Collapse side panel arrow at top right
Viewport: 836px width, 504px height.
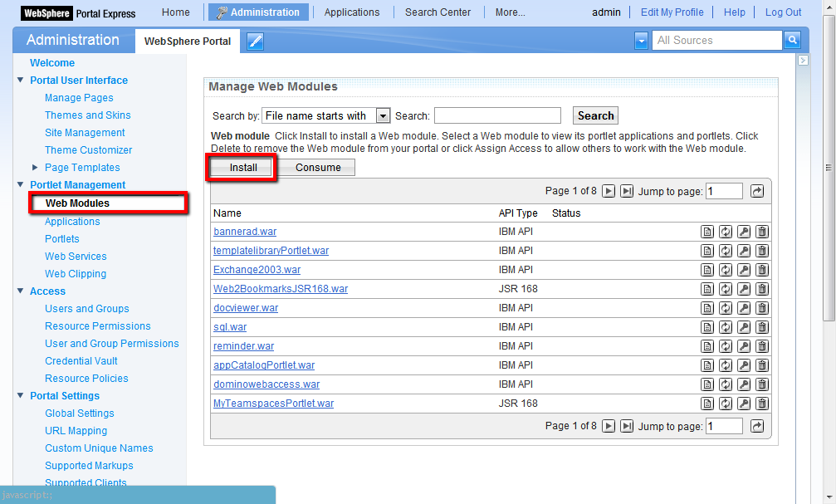(x=803, y=61)
